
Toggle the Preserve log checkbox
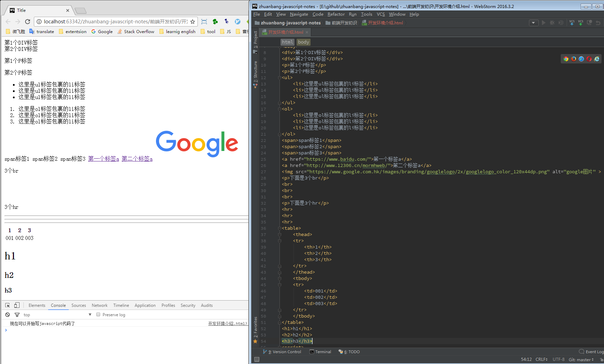click(98, 314)
